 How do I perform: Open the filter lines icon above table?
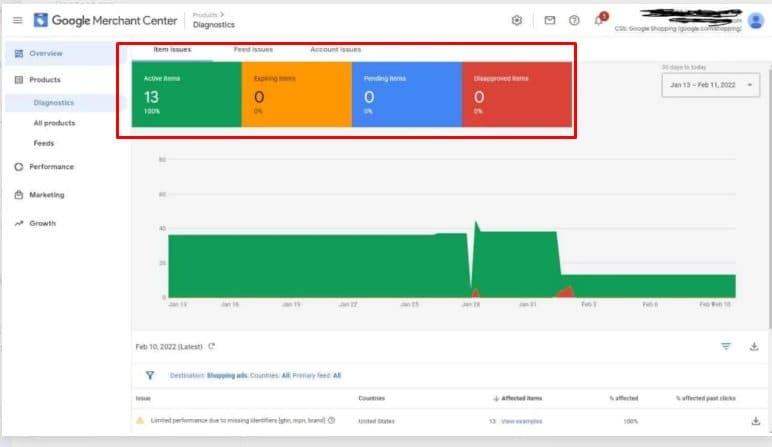pyautogui.click(x=726, y=347)
